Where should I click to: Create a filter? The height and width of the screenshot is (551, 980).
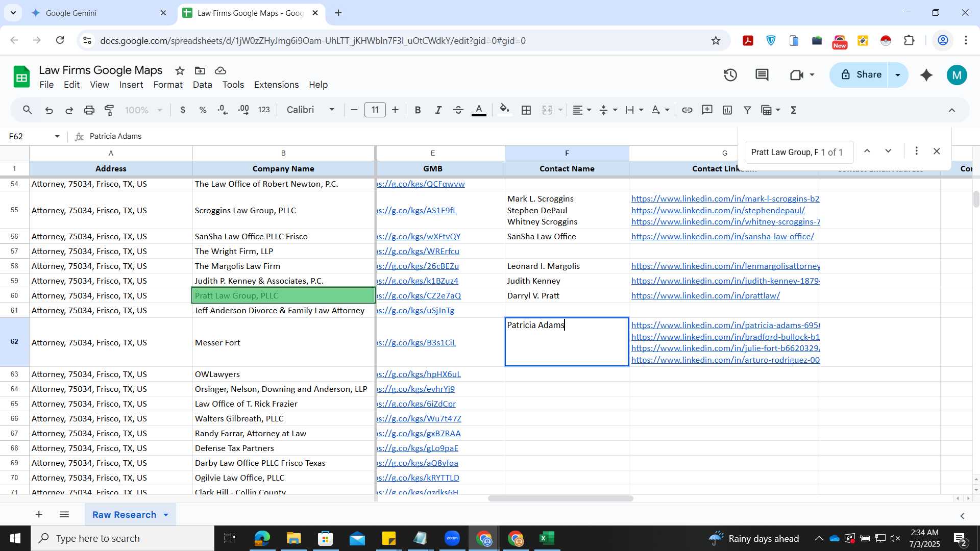click(747, 110)
